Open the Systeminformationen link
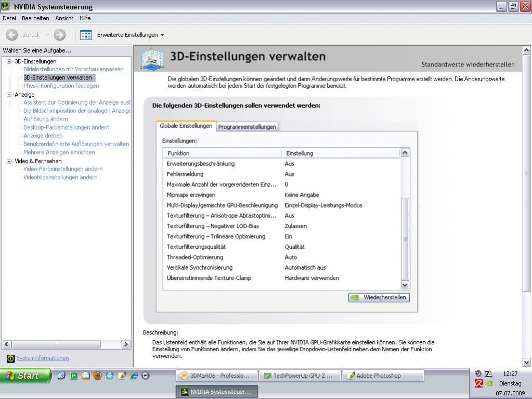Image resolution: width=532 pixels, height=399 pixels. point(43,358)
